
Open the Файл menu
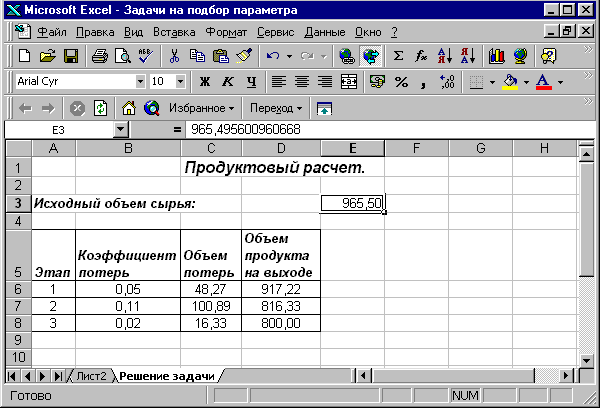pos(52,32)
